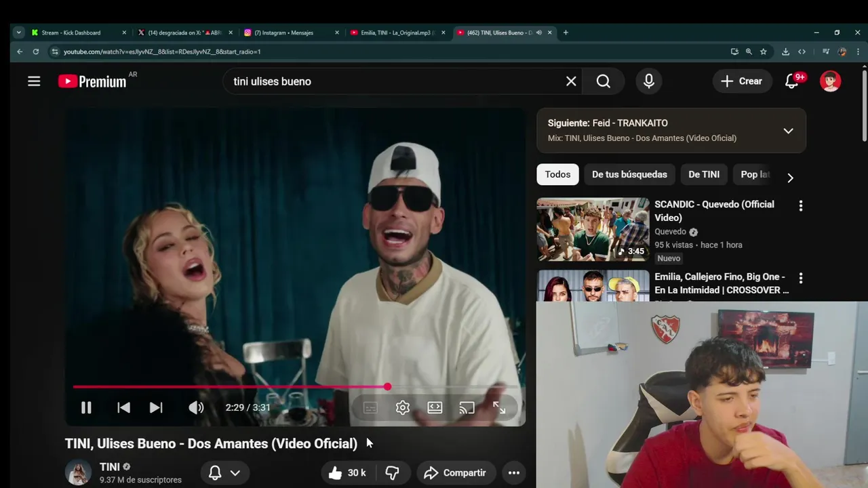Open TINI channel name link
This screenshot has height=488, width=868.
coord(110,466)
